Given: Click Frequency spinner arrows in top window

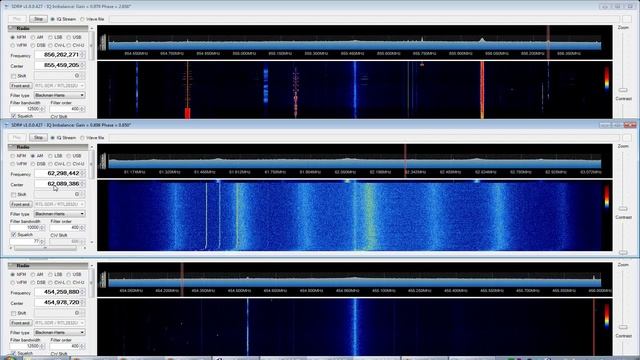Looking at the screenshot, I should pyautogui.click(x=83, y=55).
